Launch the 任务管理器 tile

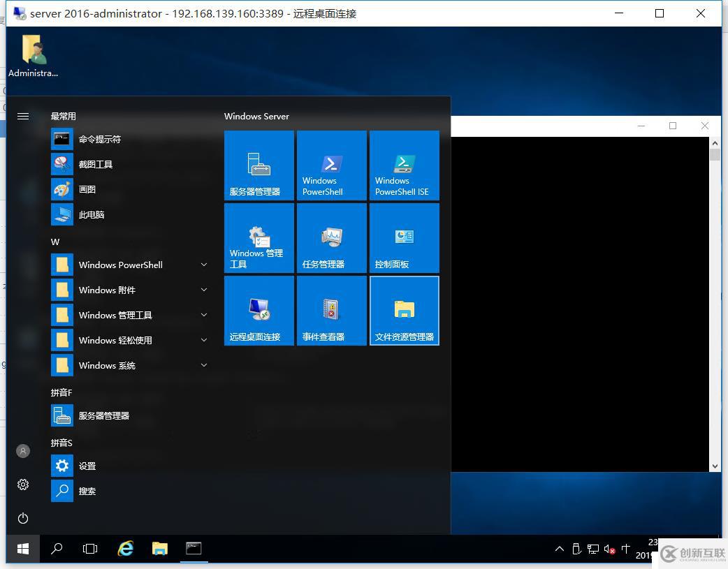pyautogui.click(x=331, y=238)
